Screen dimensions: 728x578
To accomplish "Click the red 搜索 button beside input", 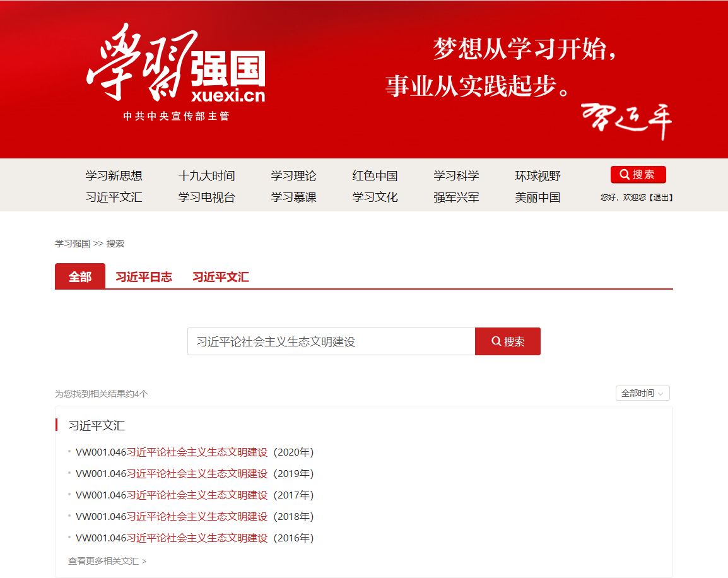I will tap(507, 341).
